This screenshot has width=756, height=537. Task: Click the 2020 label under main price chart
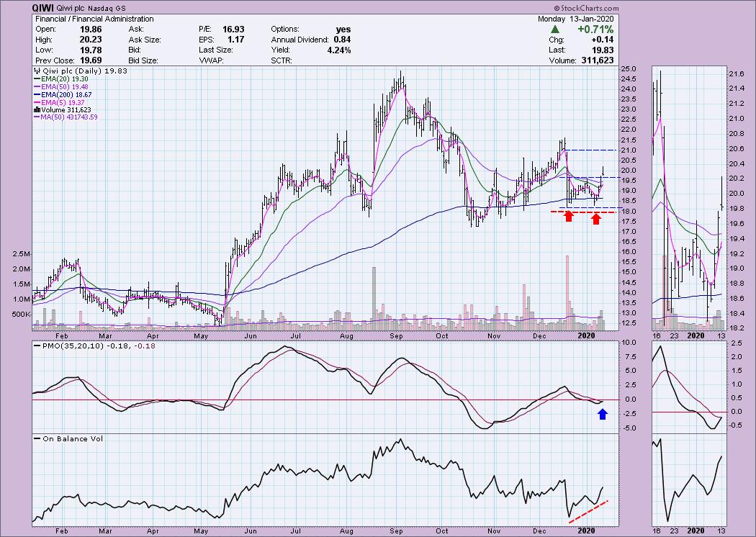pyautogui.click(x=586, y=336)
